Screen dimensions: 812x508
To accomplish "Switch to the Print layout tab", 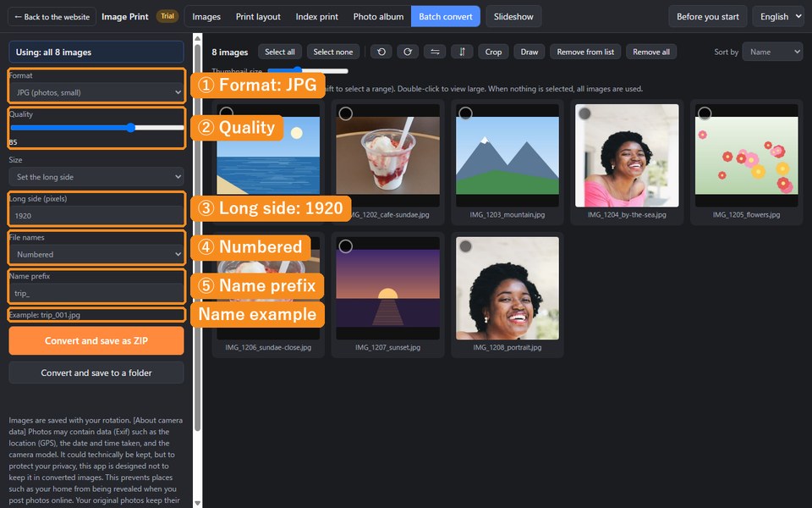I will (x=258, y=17).
